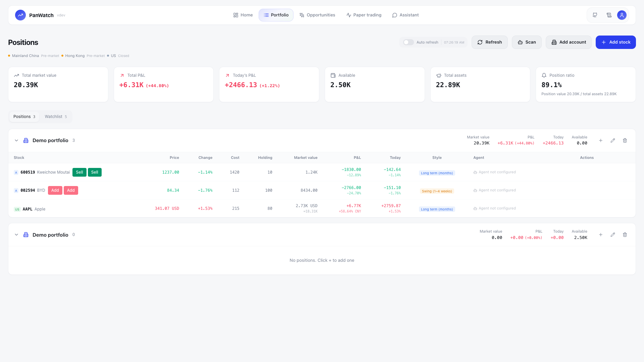Delete the empty Demo portfolio trash icon

(625, 235)
